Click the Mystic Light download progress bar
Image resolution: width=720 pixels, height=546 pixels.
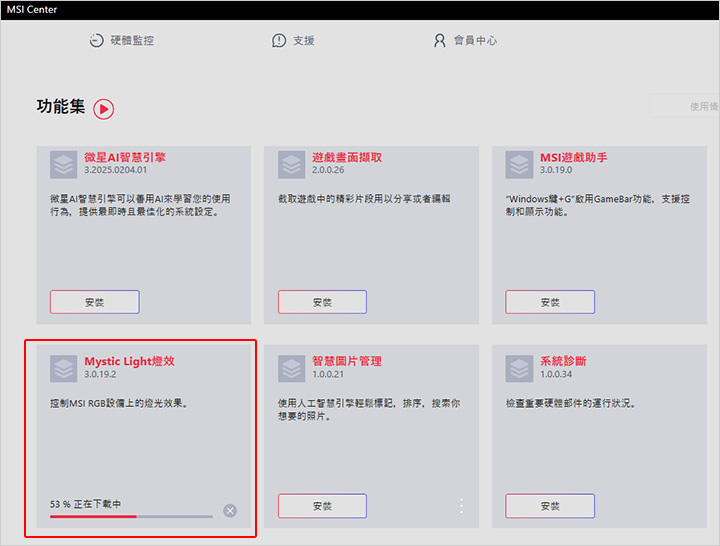[x=131, y=517]
